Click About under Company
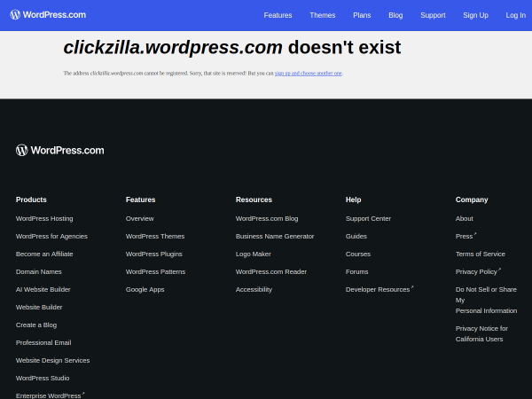The width and height of the screenshot is (532, 399). [464, 218]
